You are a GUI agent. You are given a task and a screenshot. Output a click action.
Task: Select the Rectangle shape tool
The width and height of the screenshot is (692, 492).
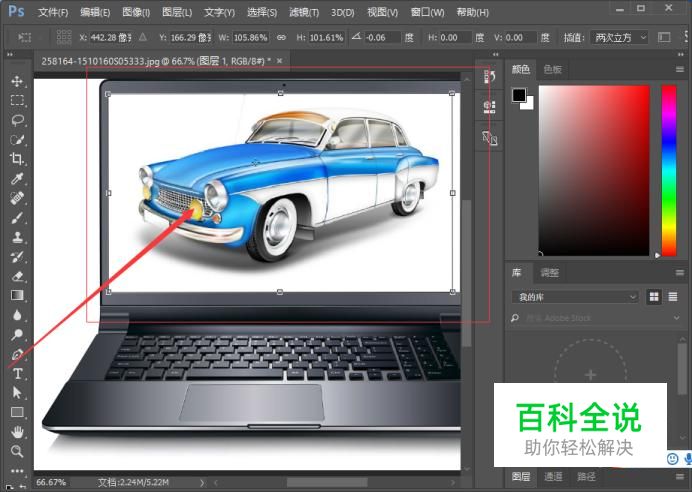point(17,412)
